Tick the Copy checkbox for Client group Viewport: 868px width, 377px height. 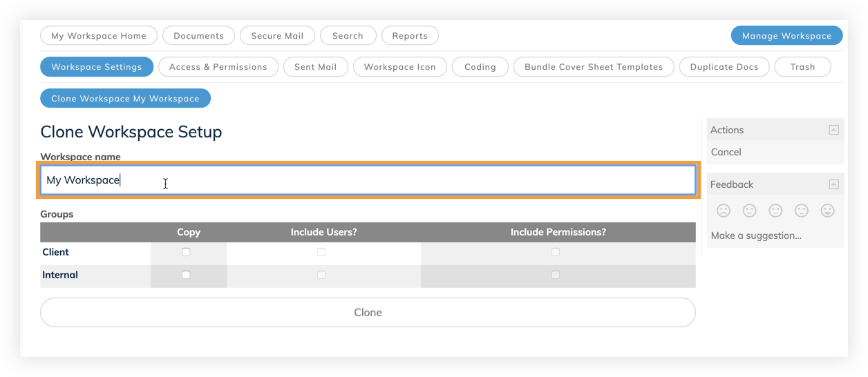186,252
